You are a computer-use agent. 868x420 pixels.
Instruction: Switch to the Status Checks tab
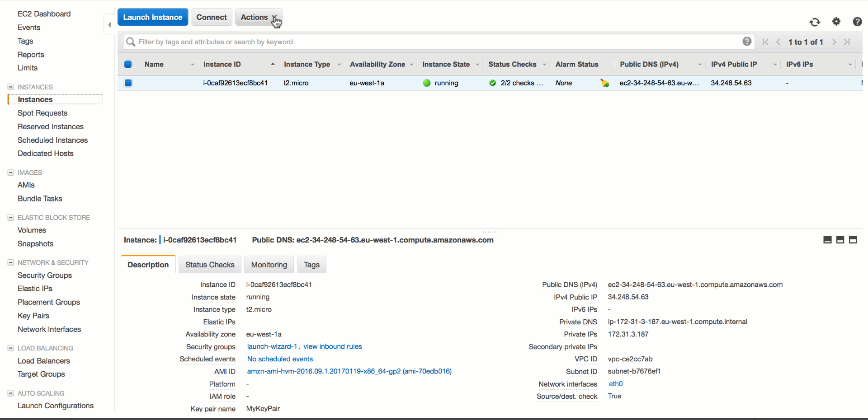coord(210,265)
